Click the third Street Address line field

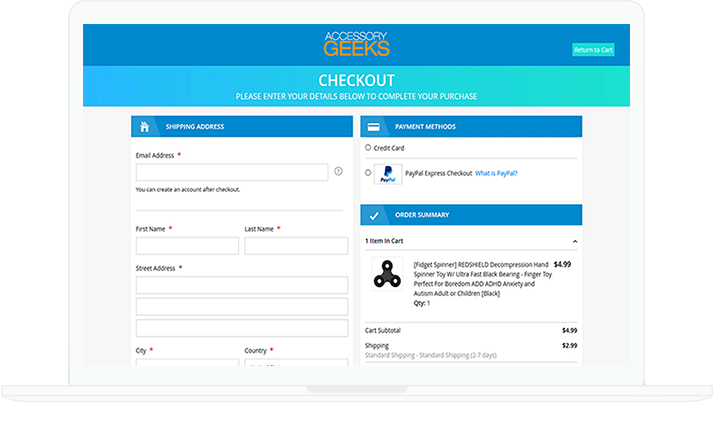pyautogui.click(x=241, y=327)
